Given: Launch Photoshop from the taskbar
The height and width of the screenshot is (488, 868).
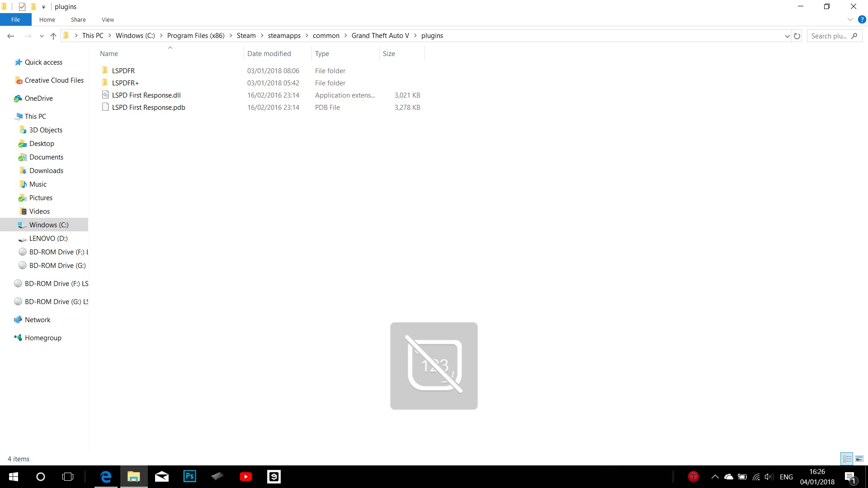Looking at the screenshot, I should 189,476.
